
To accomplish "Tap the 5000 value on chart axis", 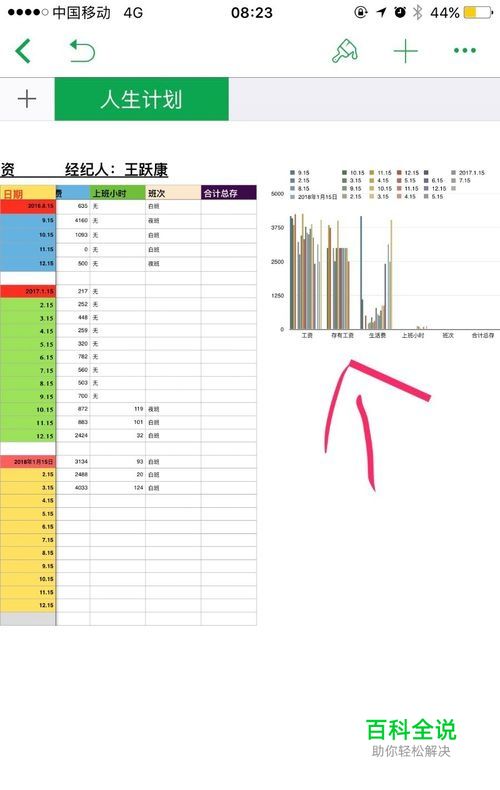I will coord(277,193).
